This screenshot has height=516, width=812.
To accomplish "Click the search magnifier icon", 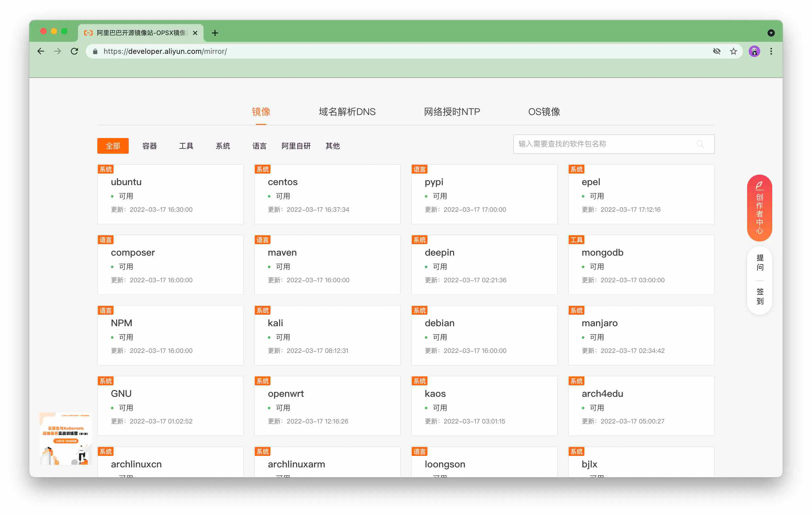I will click(700, 144).
